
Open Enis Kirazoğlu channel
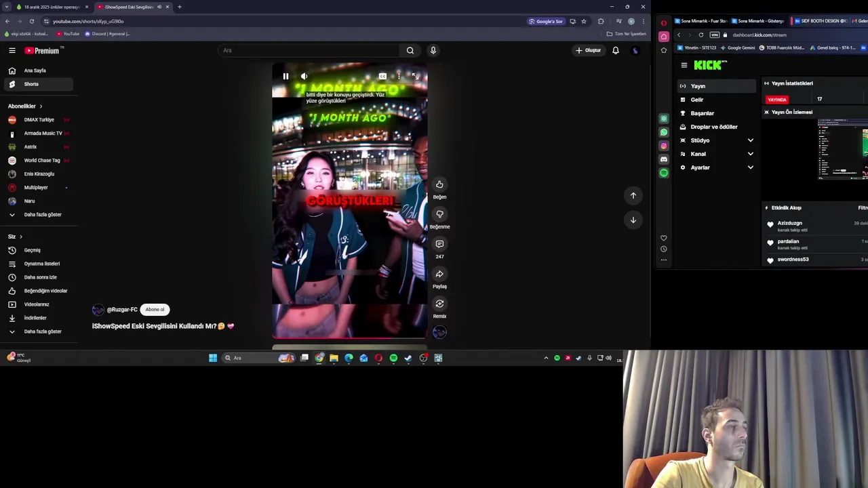point(38,174)
